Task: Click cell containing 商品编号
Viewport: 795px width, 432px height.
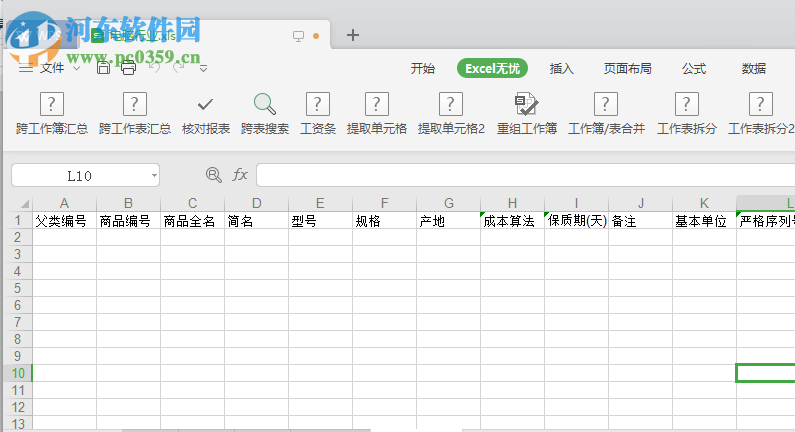Action: (x=128, y=221)
